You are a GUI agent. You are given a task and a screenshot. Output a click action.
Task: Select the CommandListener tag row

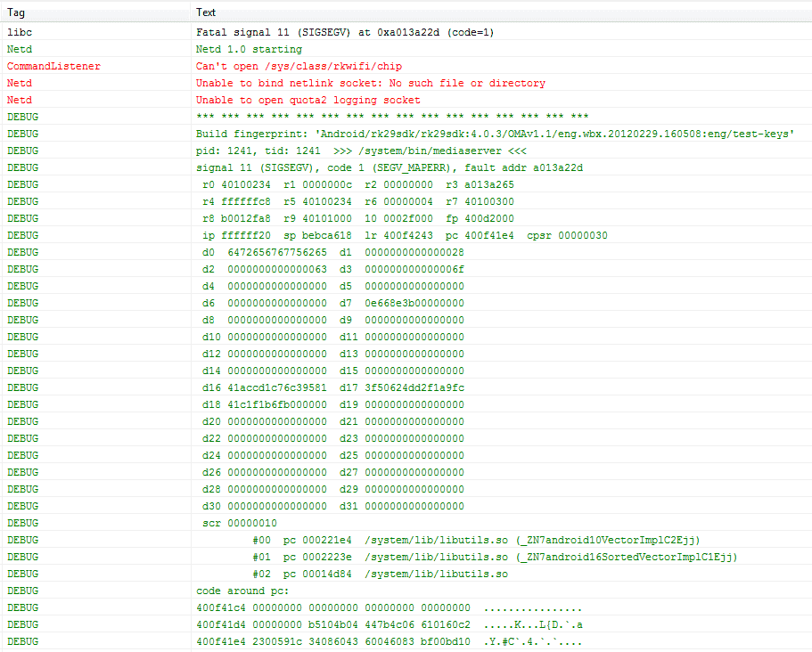(x=406, y=66)
